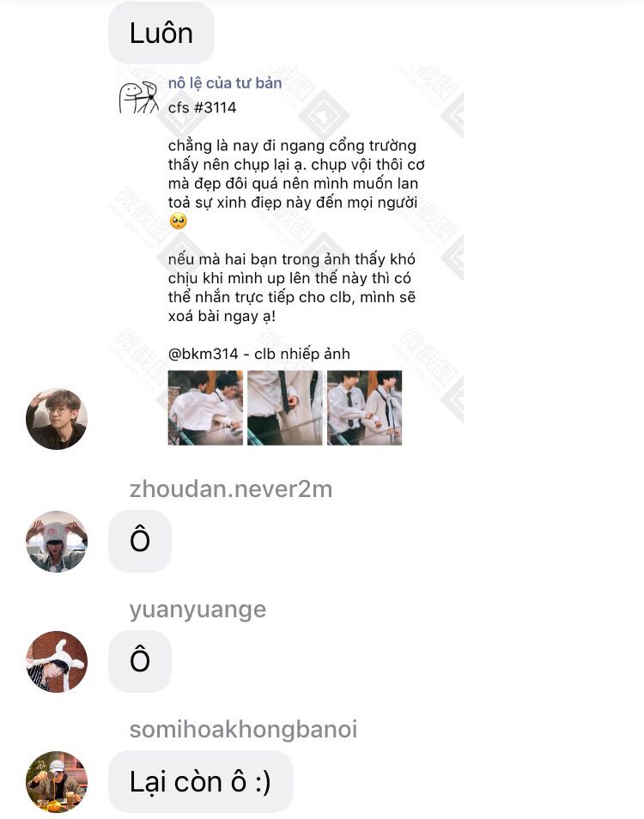Tap the Lại còn ô :) message bubble
Viewport: 644px width, 819px height.
click(201, 781)
